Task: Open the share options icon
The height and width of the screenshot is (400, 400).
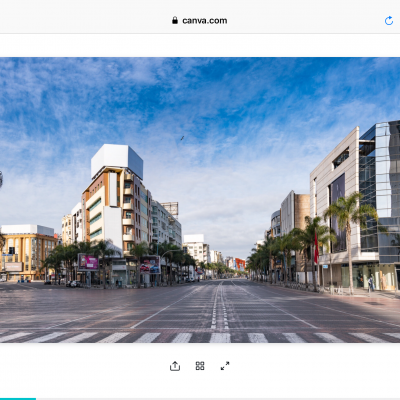Action: (x=175, y=366)
